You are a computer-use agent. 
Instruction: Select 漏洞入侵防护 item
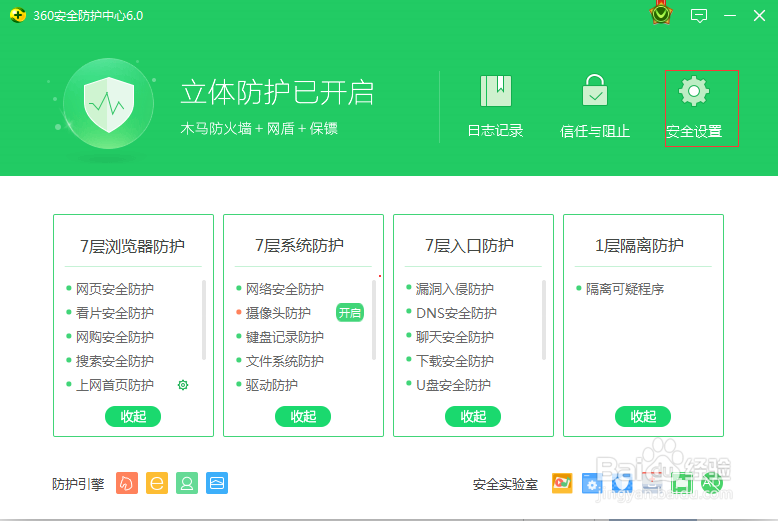(x=455, y=289)
